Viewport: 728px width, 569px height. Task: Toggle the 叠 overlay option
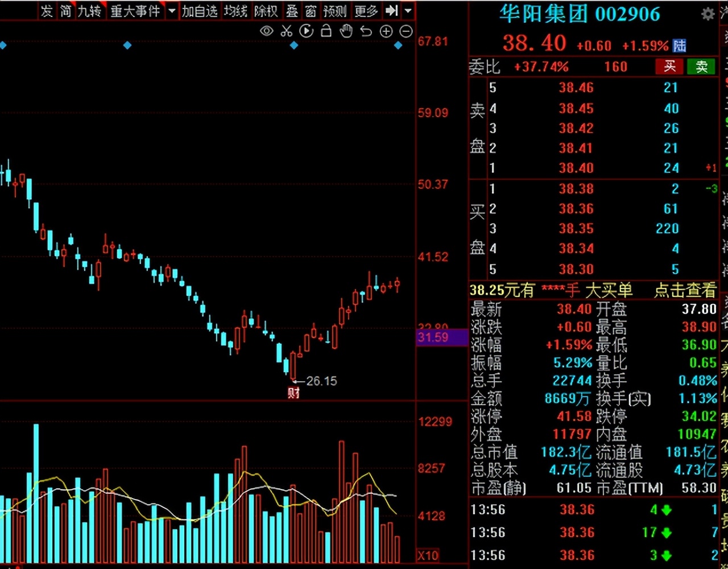coord(292,11)
